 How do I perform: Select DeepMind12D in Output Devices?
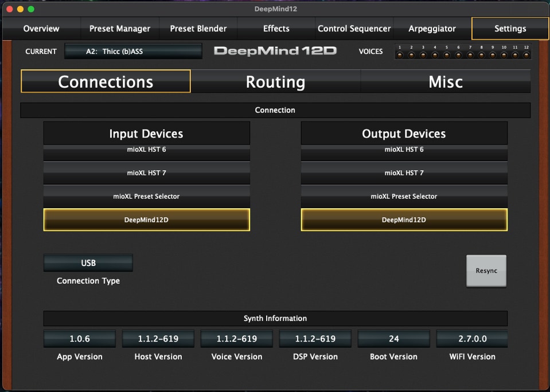tap(404, 220)
